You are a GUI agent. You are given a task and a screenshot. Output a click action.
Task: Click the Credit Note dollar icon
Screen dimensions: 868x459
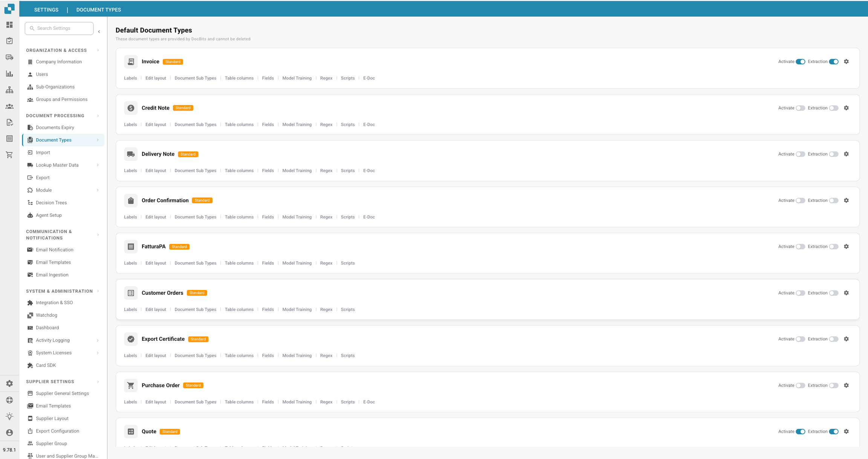click(x=131, y=108)
